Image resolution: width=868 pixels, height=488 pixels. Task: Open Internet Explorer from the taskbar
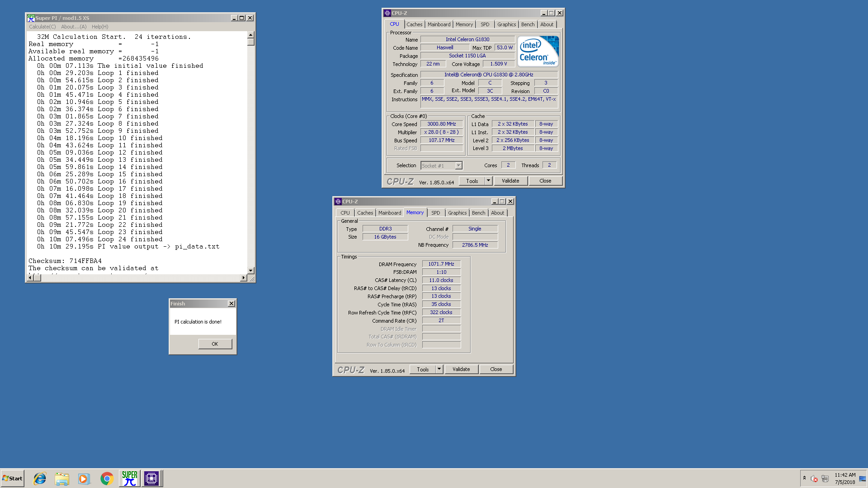point(40,479)
